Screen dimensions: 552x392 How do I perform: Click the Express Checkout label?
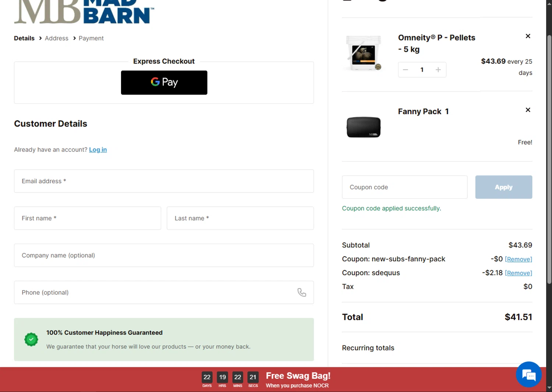[164, 61]
